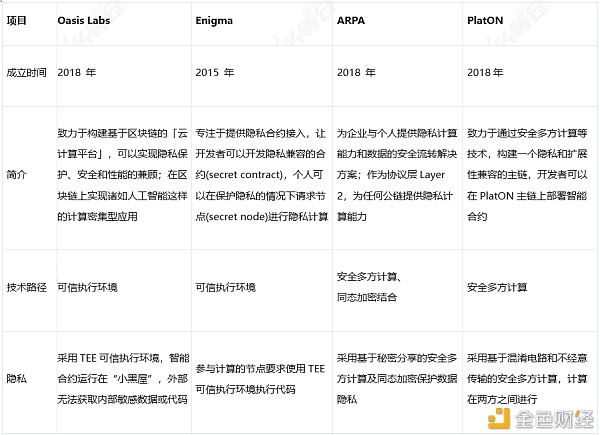Click Enigma founding year 2015 年
Screen dimensions: 600x435
[214, 72]
